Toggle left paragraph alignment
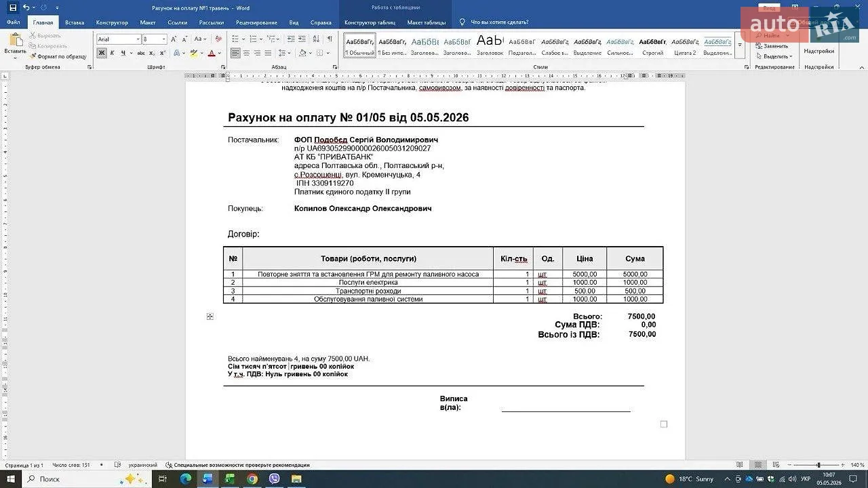Viewport: 868px width, 488px height. pyautogui.click(x=235, y=53)
